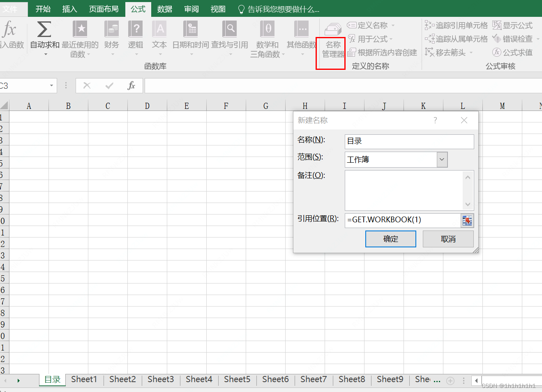542x392 pixels.
Task: Select the Sheet4 tab
Action: (199, 379)
